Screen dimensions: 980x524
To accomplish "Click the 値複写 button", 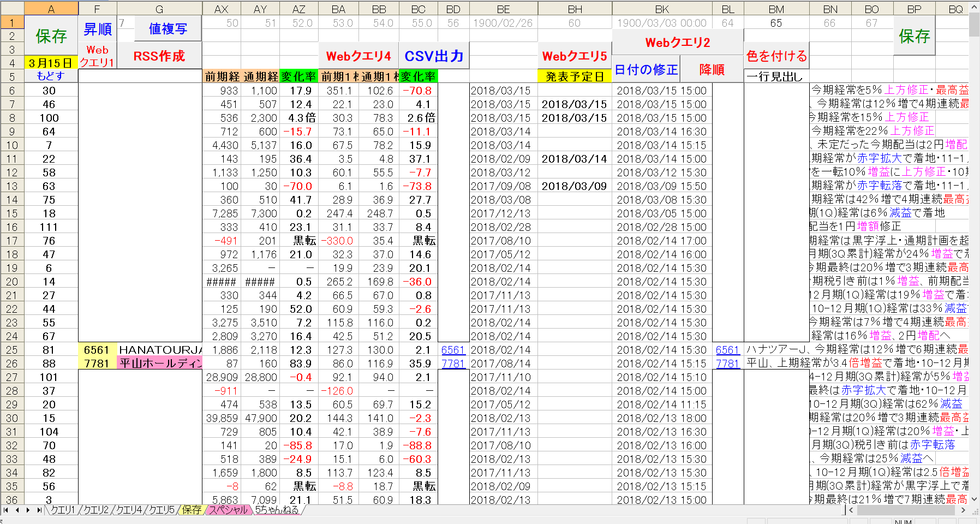I will [168, 29].
